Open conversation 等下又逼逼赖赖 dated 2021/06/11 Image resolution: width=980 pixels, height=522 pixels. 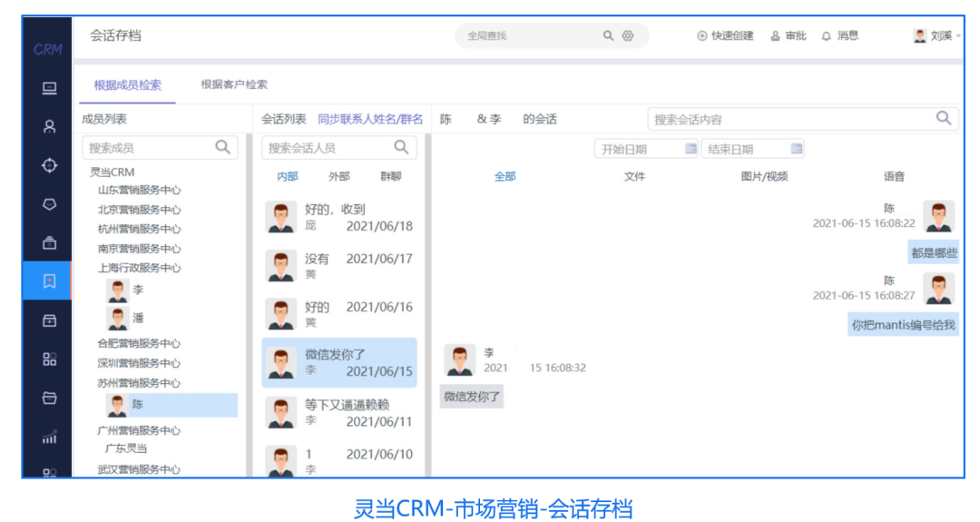[339, 412]
